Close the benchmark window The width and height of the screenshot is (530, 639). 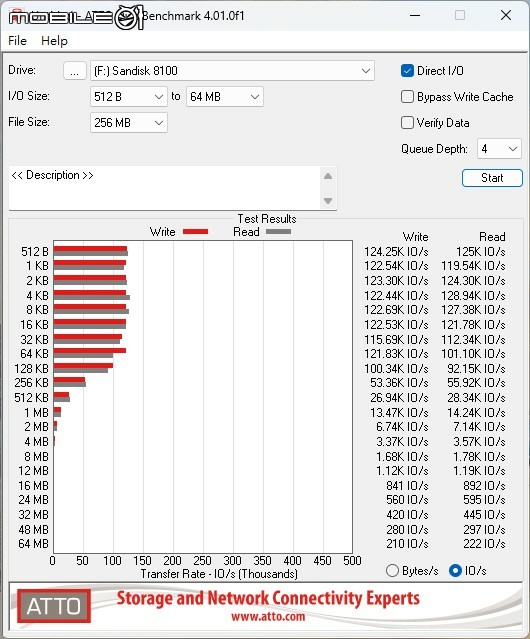506,15
